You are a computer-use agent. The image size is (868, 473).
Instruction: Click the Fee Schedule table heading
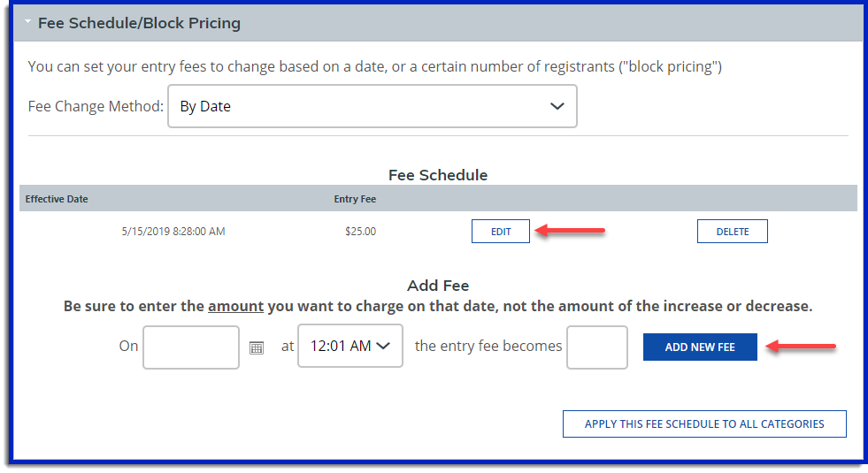click(x=438, y=175)
